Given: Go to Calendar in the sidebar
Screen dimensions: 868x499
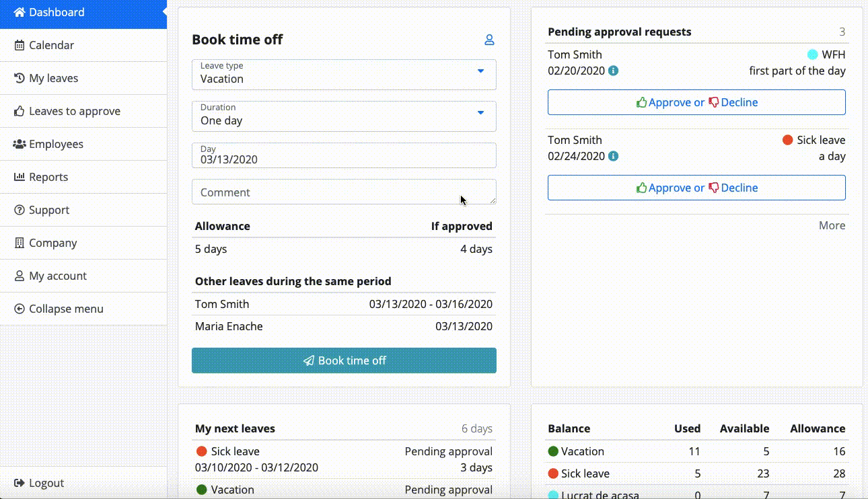Looking at the screenshot, I should coord(83,45).
